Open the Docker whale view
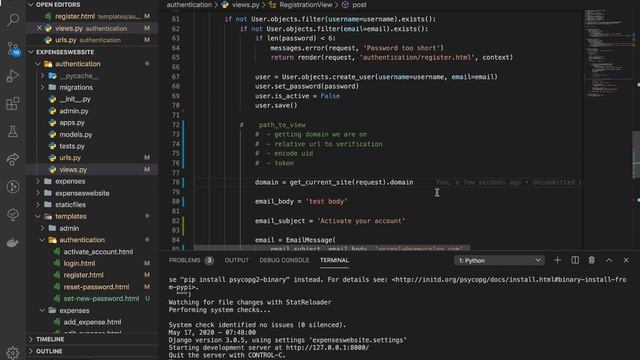 point(13,242)
